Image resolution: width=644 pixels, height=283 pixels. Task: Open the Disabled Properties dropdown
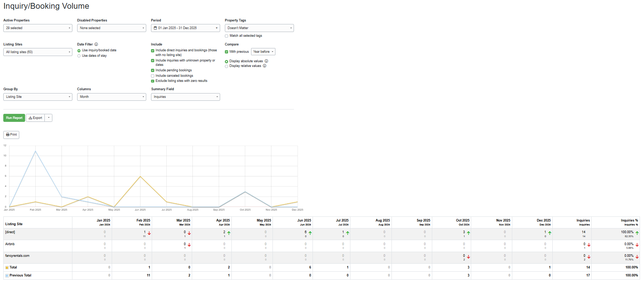(x=112, y=28)
